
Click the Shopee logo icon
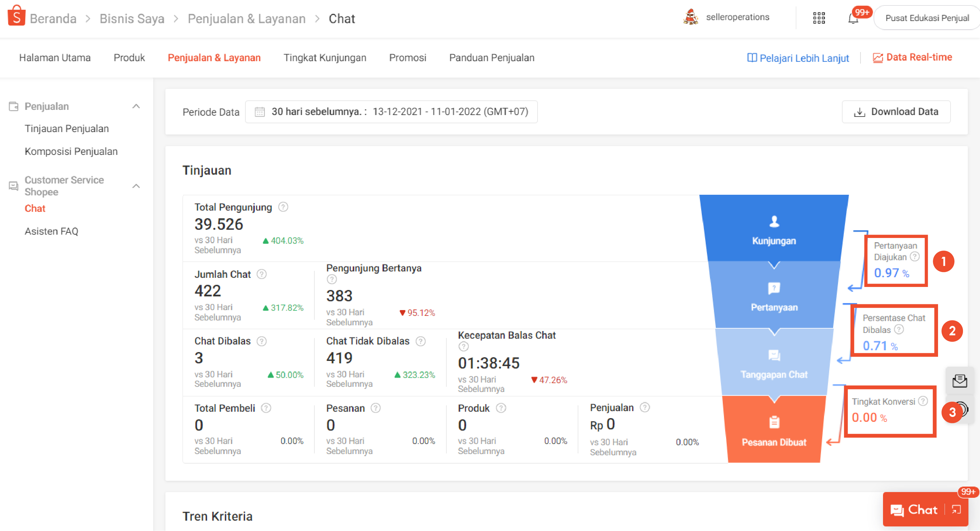(x=16, y=16)
